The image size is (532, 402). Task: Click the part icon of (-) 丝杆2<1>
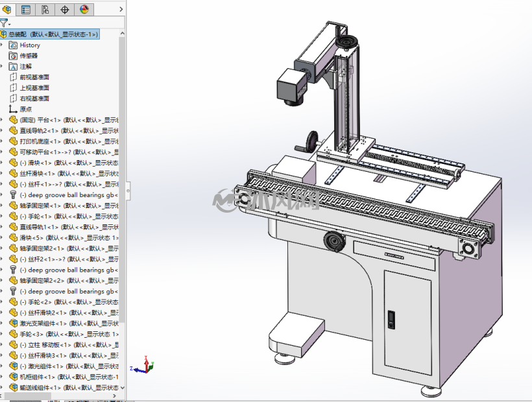pyautogui.click(x=13, y=259)
